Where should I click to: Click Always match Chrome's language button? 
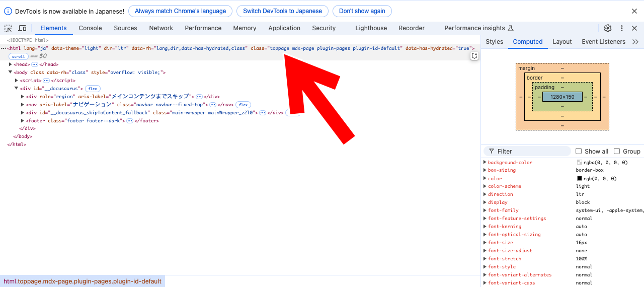click(181, 11)
